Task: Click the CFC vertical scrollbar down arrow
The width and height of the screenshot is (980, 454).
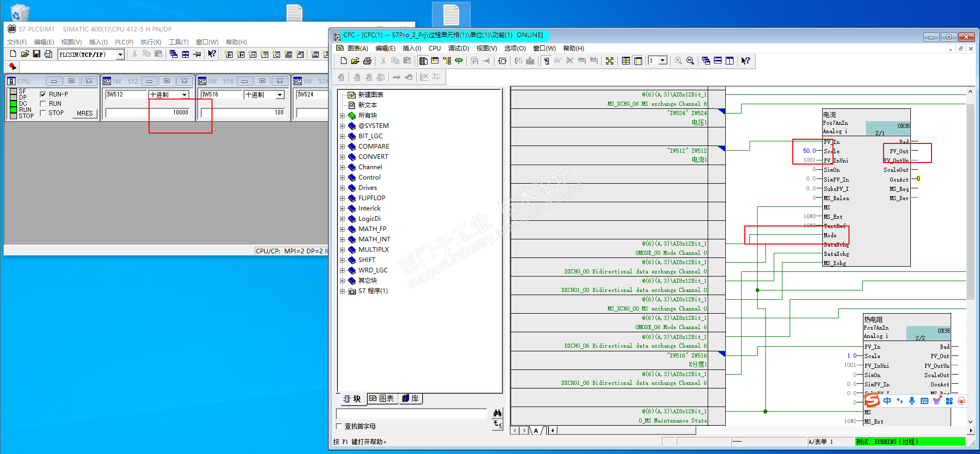Action: point(971,421)
